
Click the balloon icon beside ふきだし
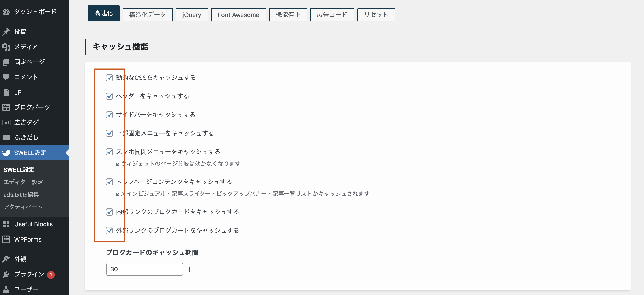6,137
